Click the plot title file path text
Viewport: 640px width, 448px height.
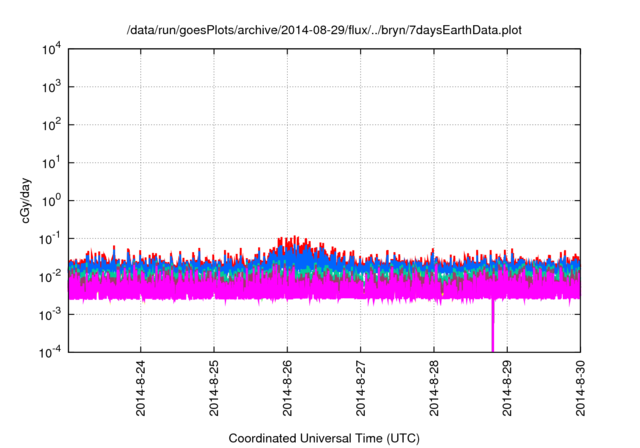pyautogui.click(x=324, y=31)
